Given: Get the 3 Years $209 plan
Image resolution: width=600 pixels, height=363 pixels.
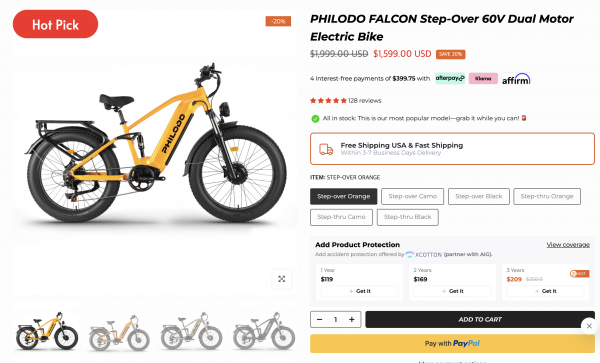Looking at the screenshot, I should pyautogui.click(x=545, y=291).
